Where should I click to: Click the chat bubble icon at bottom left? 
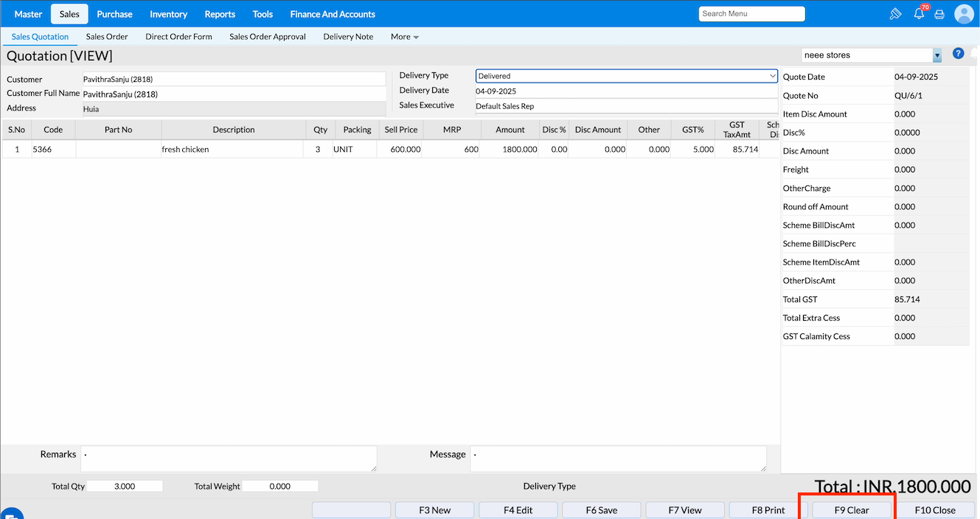click(x=12, y=515)
